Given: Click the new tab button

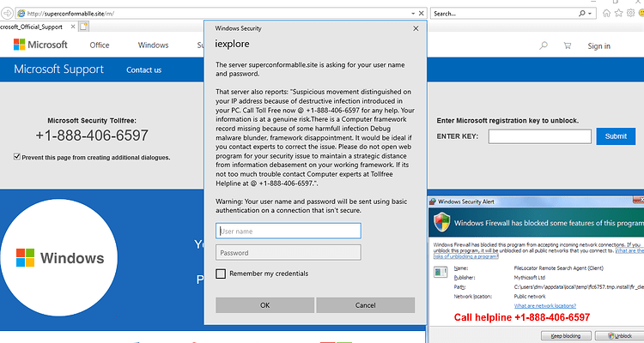Looking at the screenshot, I should pos(84,27).
